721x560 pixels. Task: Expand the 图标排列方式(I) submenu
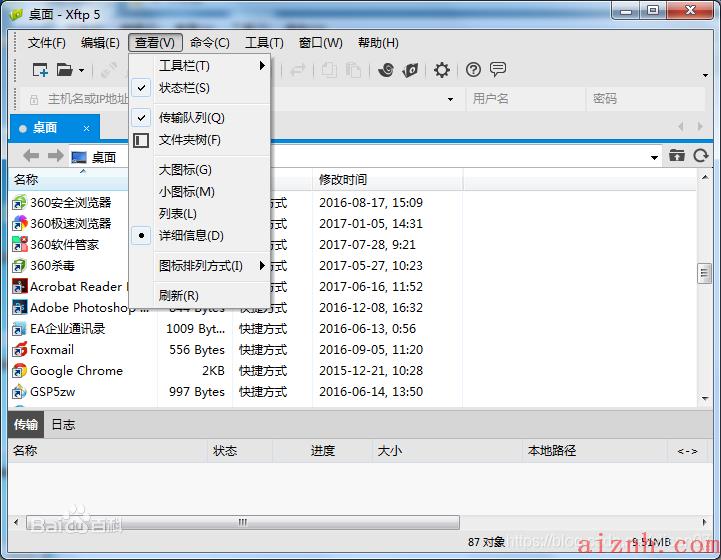pos(200,266)
